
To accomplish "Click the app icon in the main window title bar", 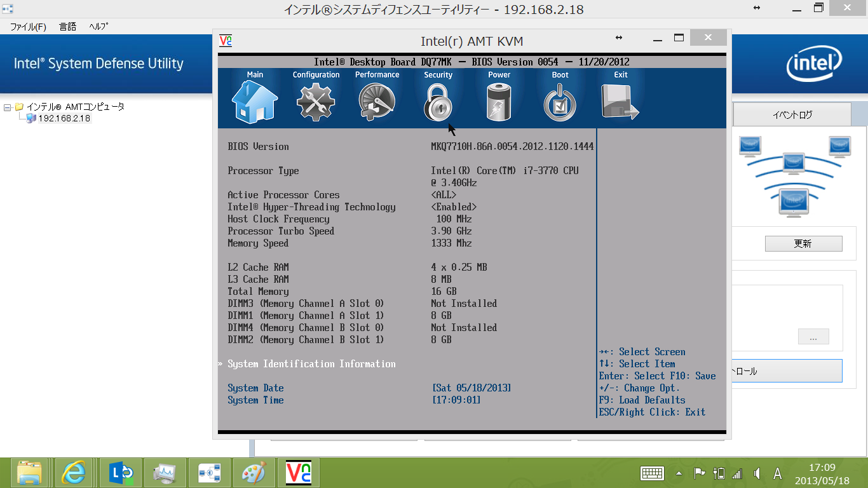I will (x=8, y=8).
